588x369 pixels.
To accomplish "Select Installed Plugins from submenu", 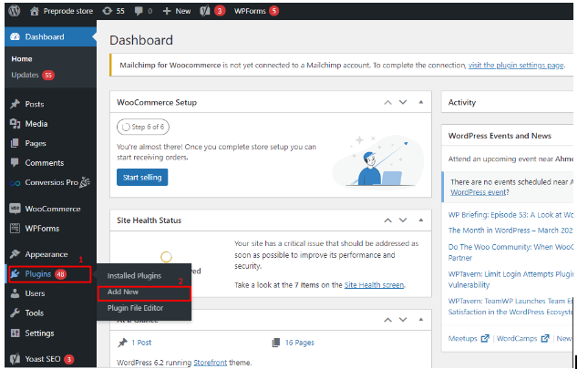I will (x=134, y=276).
